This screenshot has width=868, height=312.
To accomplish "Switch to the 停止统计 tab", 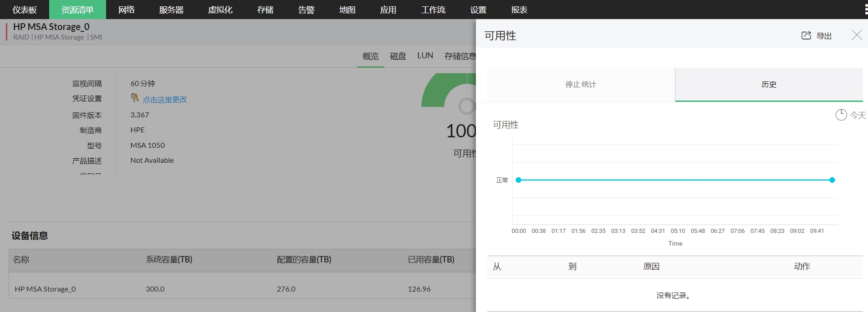I will [581, 85].
